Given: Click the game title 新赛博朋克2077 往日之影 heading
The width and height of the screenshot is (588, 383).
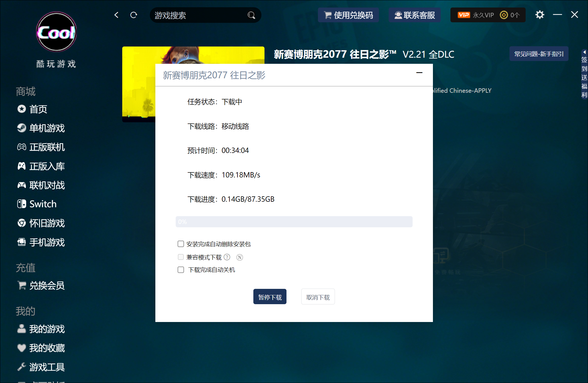Looking at the screenshot, I should pyautogui.click(x=335, y=54).
